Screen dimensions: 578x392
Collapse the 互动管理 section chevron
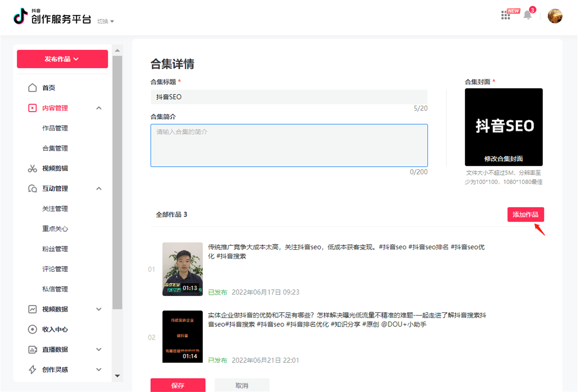pyautogui.click(x=99, y=189)
